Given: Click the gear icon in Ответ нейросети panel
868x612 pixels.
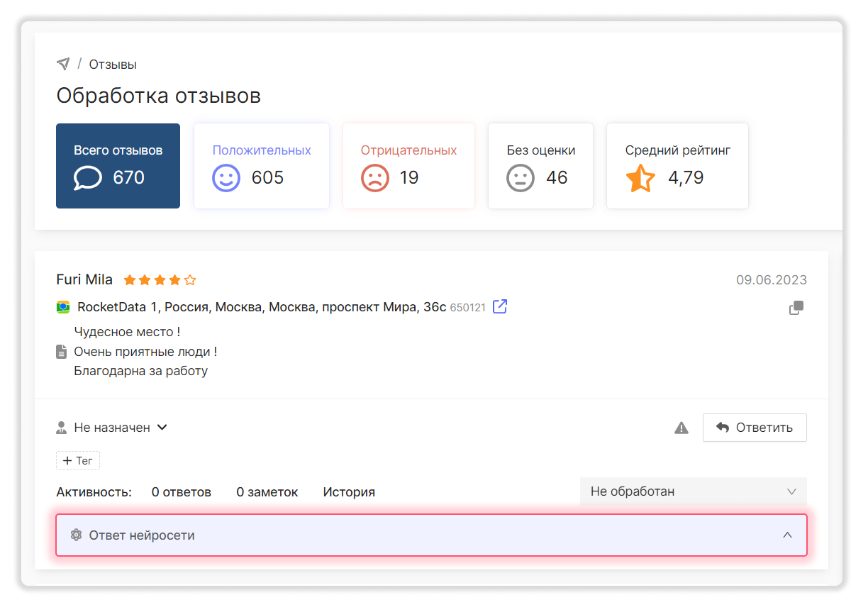Looking at the screenshot, I should click(76, 535).
